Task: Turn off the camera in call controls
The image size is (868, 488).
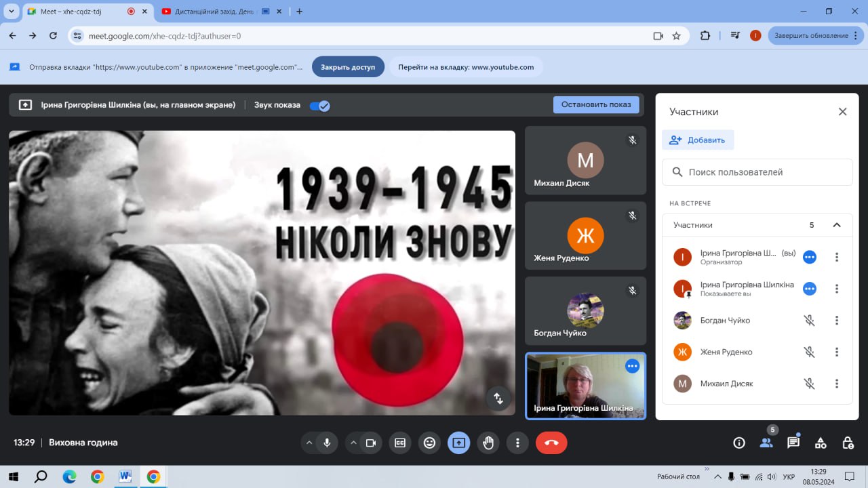Action: pos(371,443)
